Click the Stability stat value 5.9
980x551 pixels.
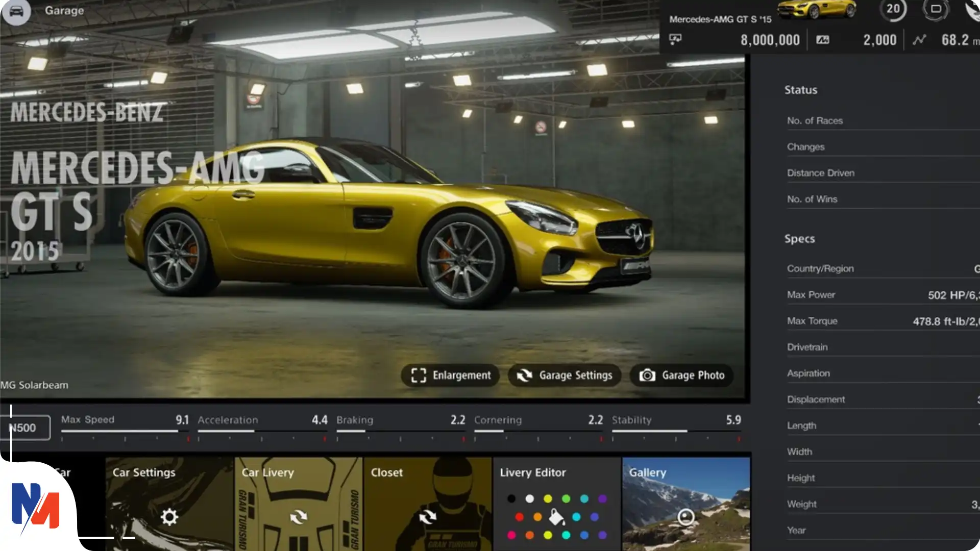[733, 420]
